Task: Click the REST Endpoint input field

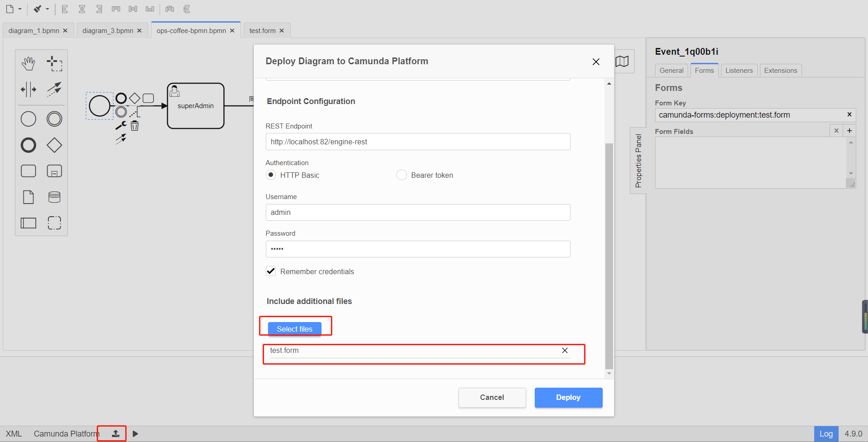Action: pos(418,142)
